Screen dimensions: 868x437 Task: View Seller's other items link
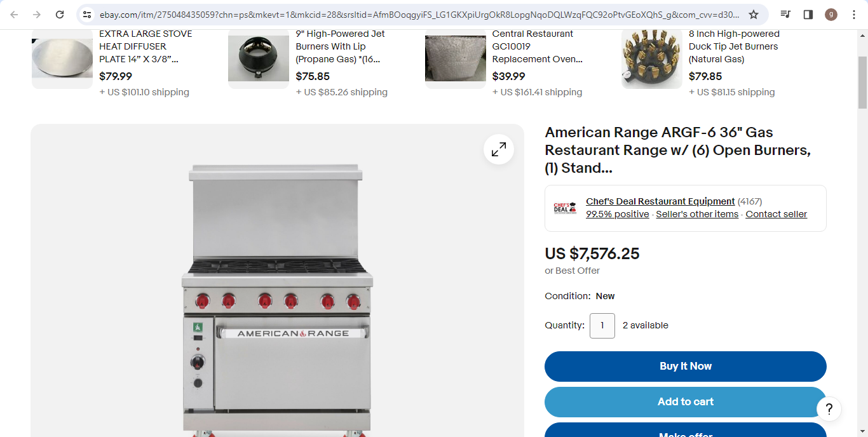(697, 214)
